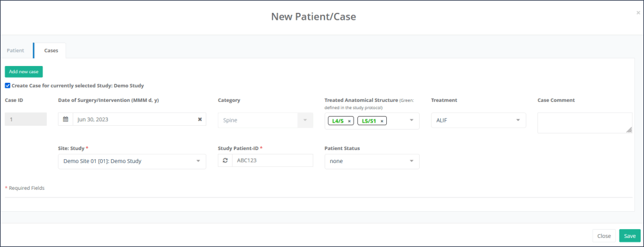Switch to the Patient tab

[15, 51]
